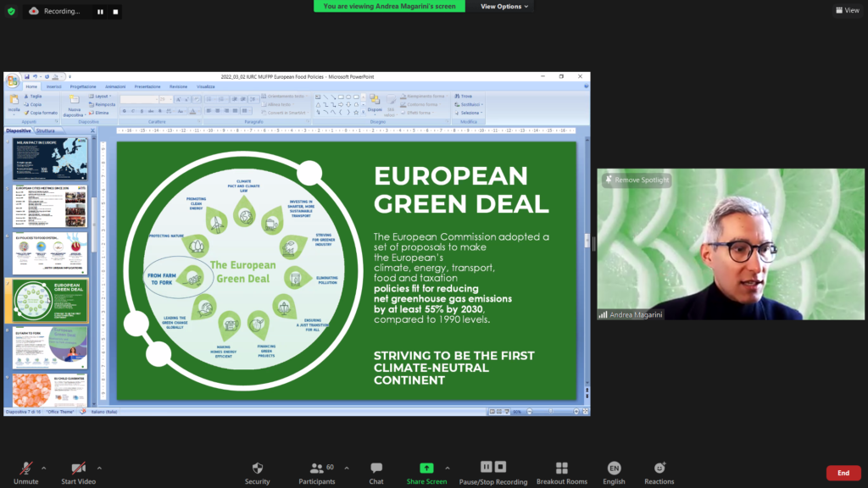Switch to the Inserisci ribbon tab
Screen dimensions: 868x488
(x=53, y=86)
